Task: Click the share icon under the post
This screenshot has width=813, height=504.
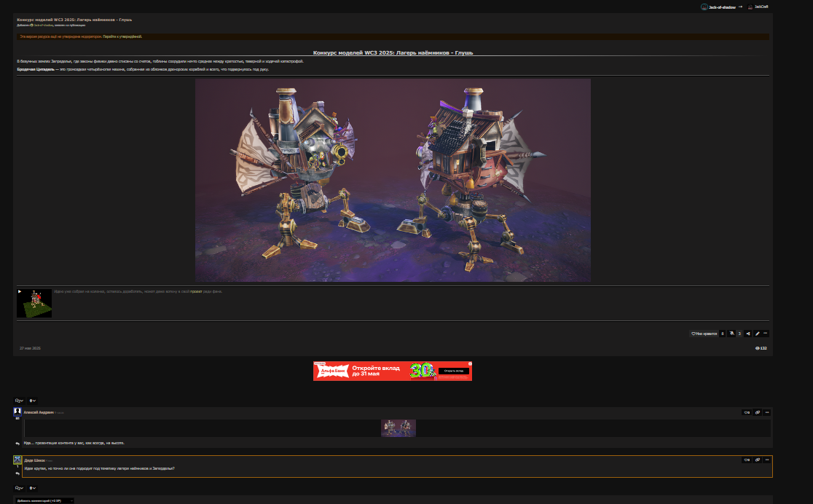Action: click(749, 334)
